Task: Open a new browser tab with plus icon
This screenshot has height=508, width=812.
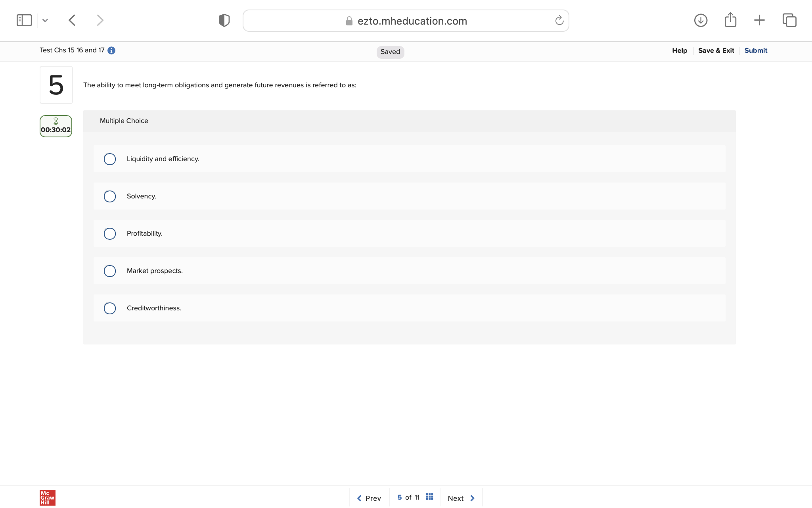Action: [759, 20]
